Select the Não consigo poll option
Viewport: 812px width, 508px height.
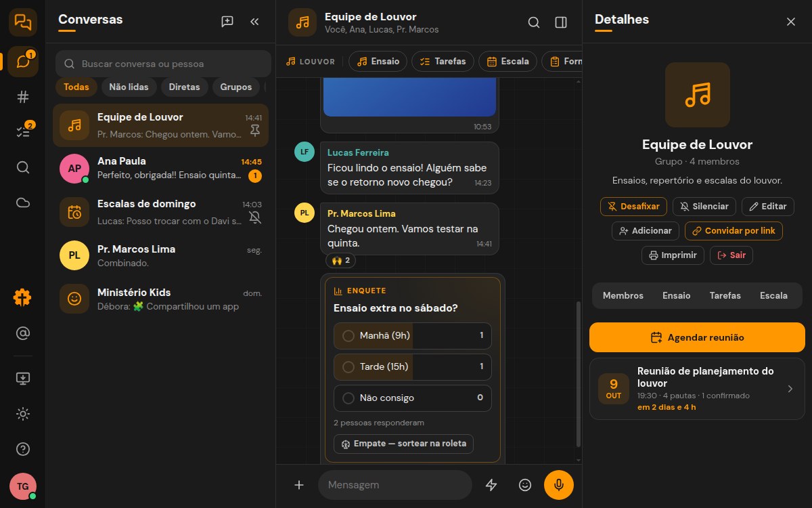413,398
